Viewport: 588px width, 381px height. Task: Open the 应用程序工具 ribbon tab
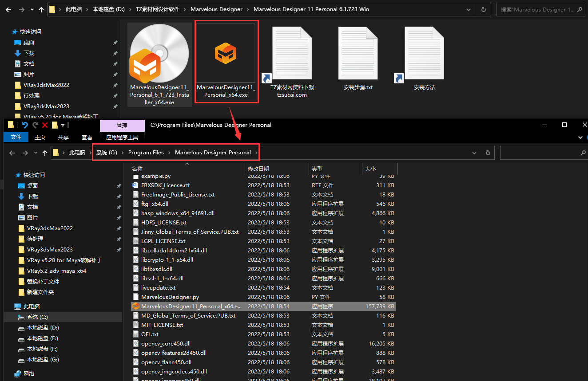(x=122, y=137)
